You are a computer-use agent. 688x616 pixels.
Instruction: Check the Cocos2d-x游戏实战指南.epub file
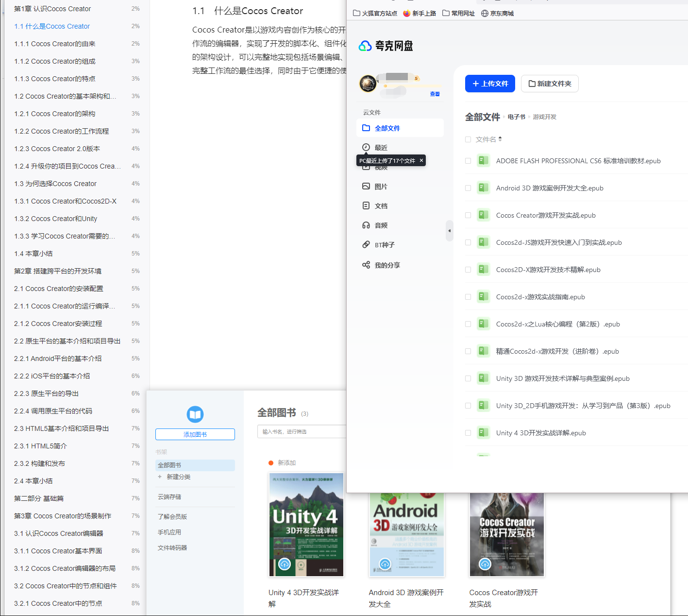pos(468,297)
